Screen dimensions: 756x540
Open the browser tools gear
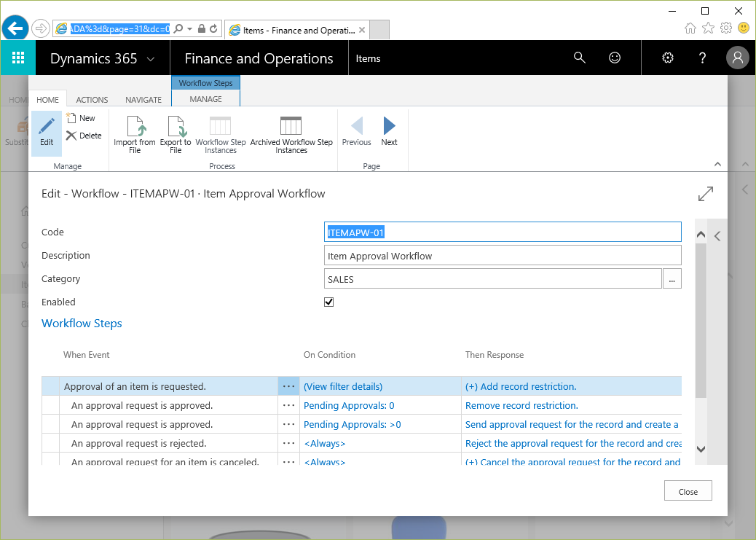coord(726,28)
